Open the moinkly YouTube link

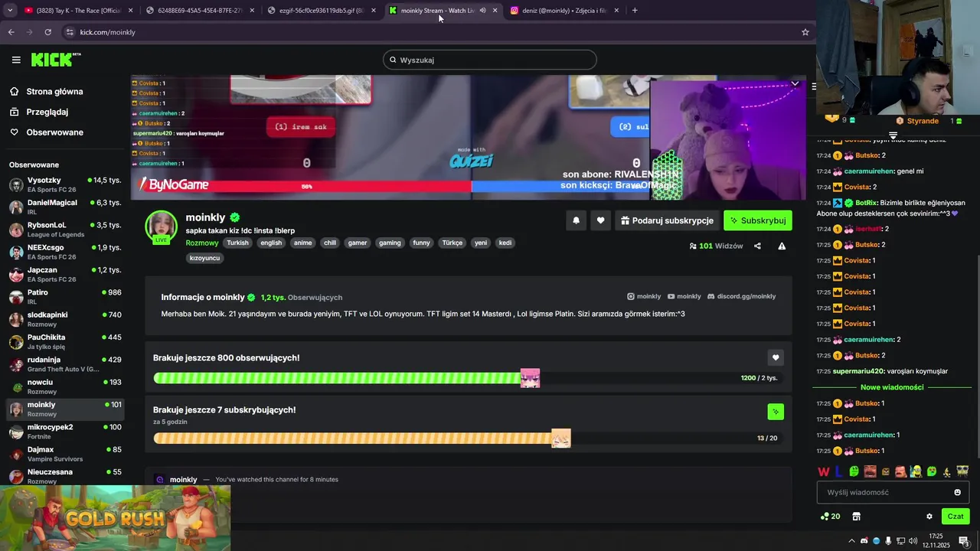click(x=684, y=296)
